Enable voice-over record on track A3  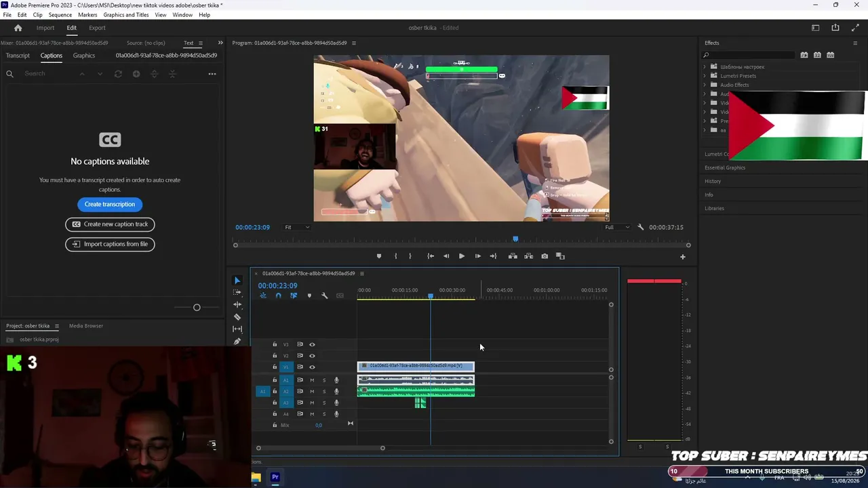tap(336, 403)
